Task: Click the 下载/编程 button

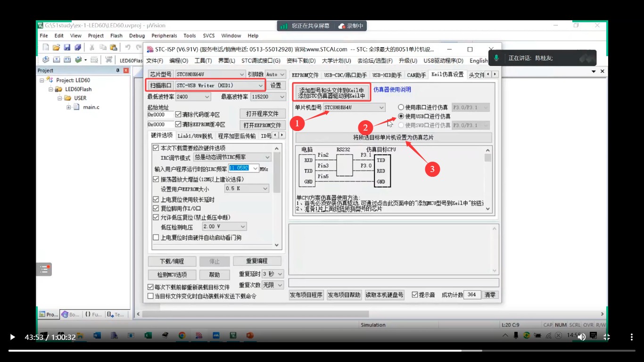Action: pyautogui.click(x=172, y=261)
